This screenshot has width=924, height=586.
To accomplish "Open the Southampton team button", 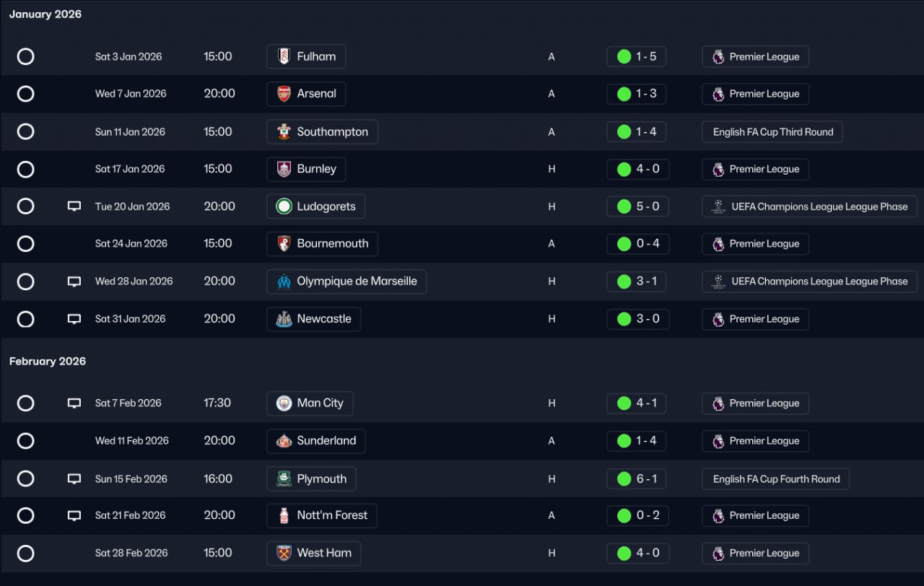I will pos(322,132).
